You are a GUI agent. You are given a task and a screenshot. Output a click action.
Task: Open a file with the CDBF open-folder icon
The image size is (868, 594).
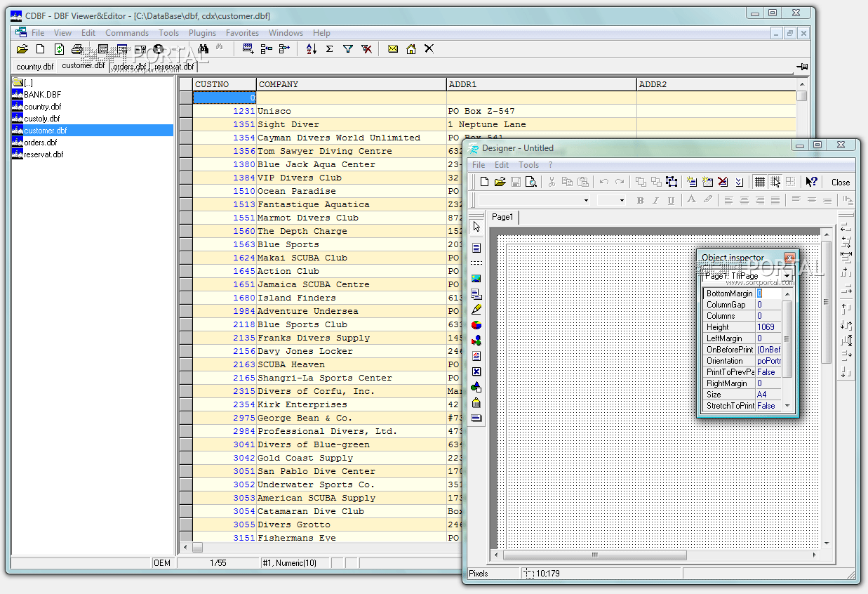[x=22, y=49]
